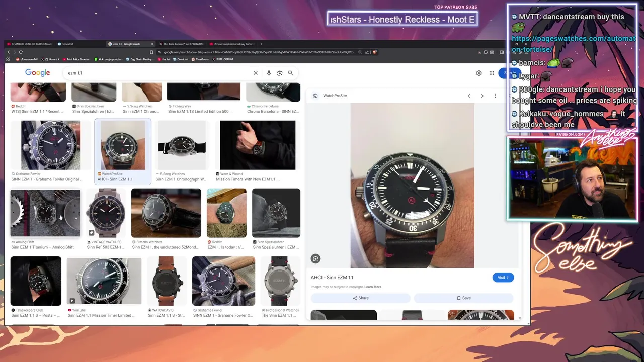Click the Share button under preview

pyautogui.click(x=360, y=298)
